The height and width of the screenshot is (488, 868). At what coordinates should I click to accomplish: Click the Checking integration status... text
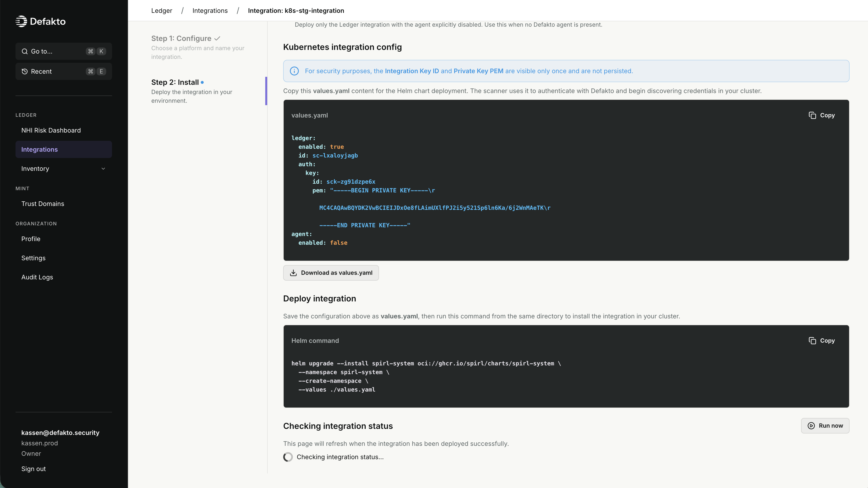[x=340, y=457]
